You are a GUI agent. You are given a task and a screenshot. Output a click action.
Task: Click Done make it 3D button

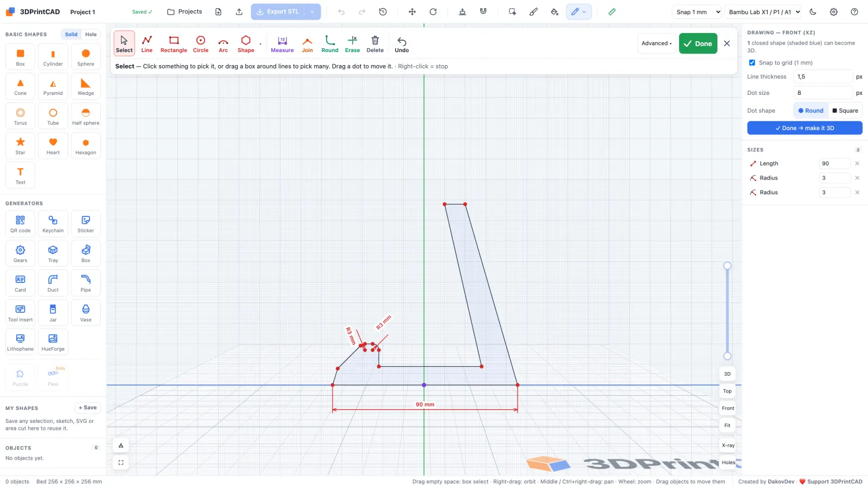click(805, 128)
